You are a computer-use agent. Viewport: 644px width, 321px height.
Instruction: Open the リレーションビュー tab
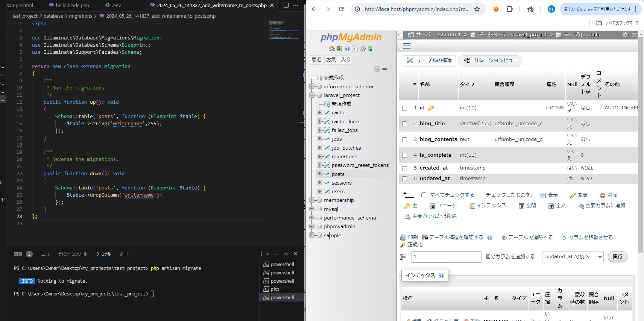click(491, 61)
